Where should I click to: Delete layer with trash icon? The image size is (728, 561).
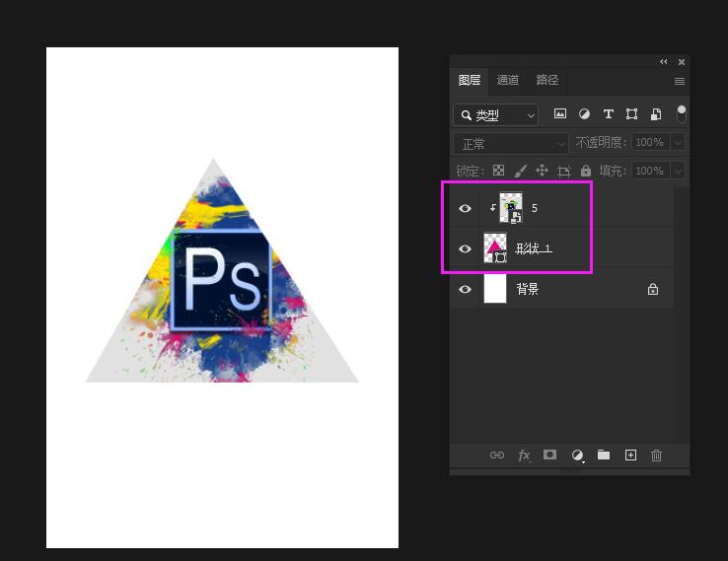tap(657, 456)
